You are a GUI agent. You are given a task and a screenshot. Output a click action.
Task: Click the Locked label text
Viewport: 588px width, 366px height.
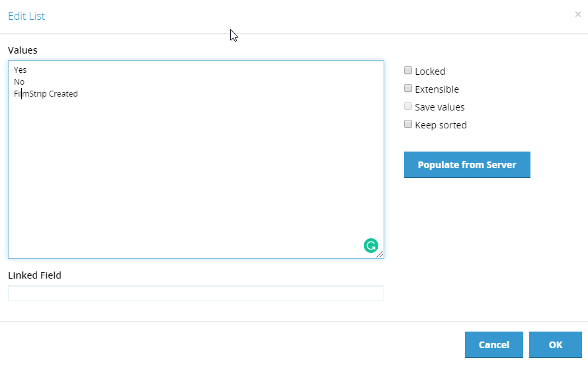pyautogui.click(x=430, y=71)
